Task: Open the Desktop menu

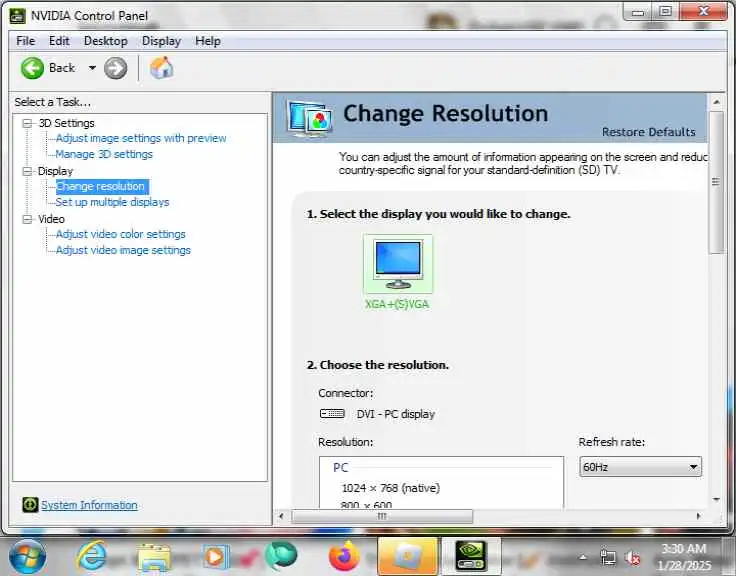Action: point(106,41)
